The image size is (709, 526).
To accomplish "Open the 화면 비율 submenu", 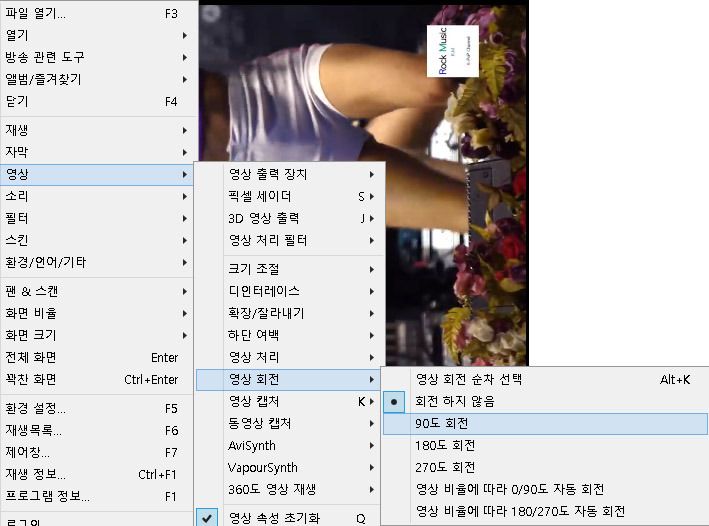I will coord(97,313).
